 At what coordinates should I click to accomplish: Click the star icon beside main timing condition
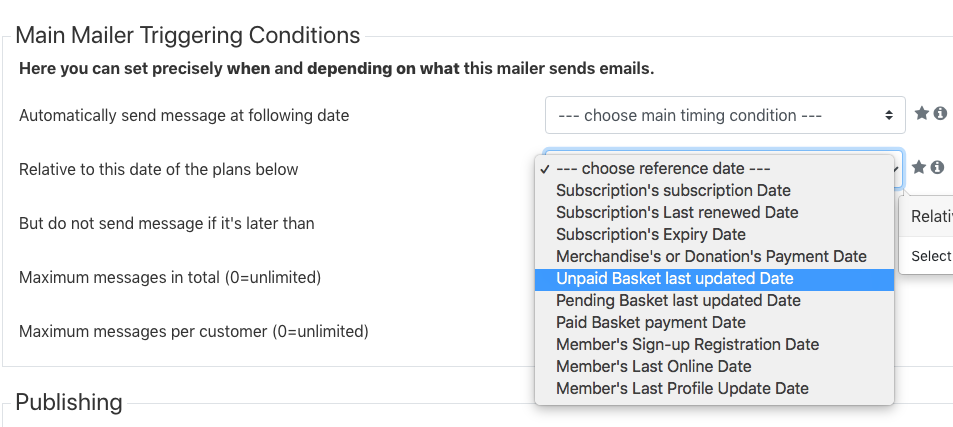point(921,113)
